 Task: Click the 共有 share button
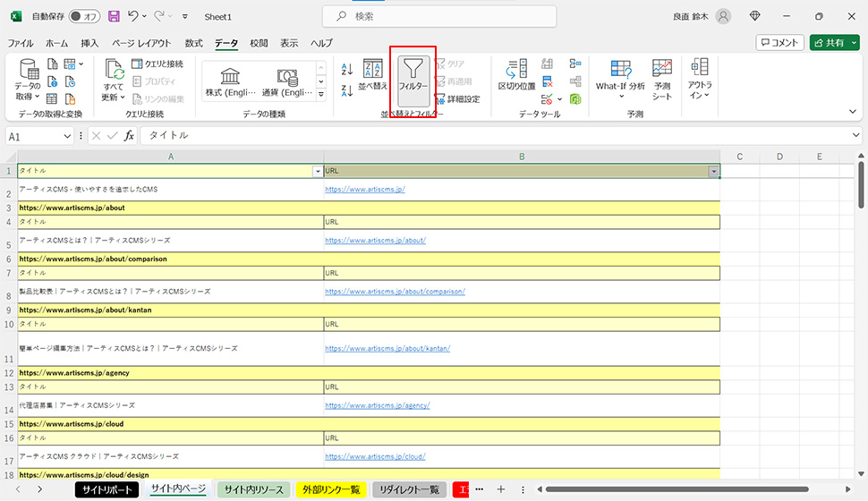click(830, 43)
